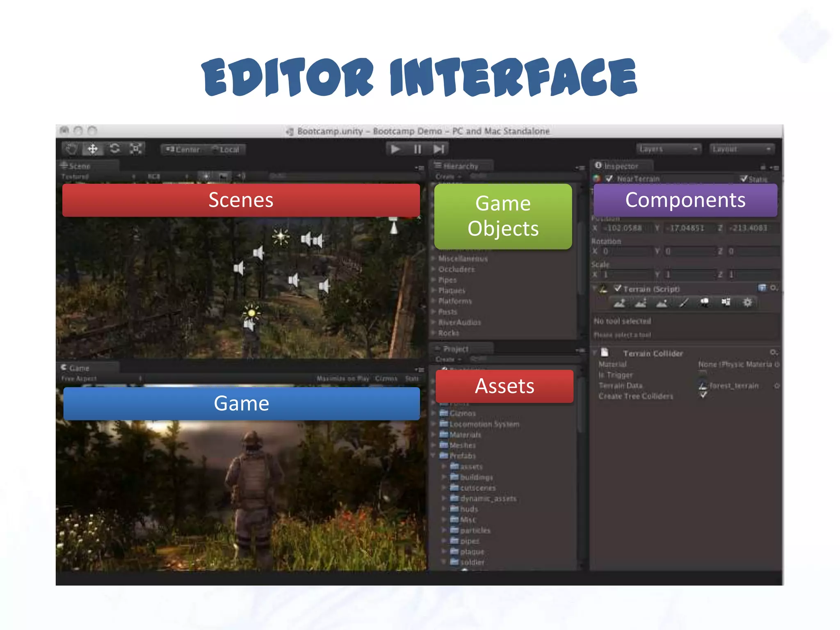Open the Inspector panel options menu
Screen dimensions: 840x630
(x=774, y=167)
